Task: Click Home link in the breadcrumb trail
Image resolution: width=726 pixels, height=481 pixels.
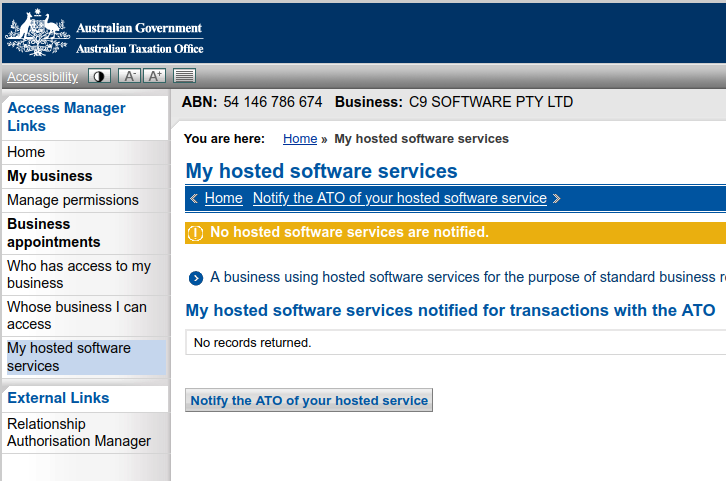Action: (300, 139)
